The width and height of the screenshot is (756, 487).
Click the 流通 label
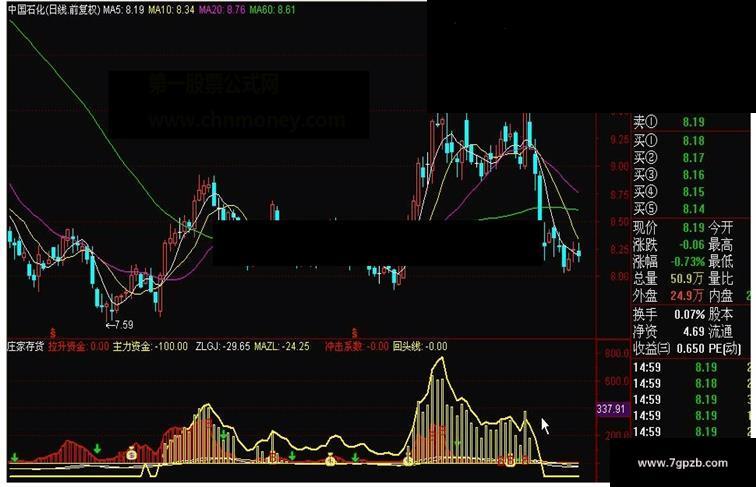tap(721, 331)
